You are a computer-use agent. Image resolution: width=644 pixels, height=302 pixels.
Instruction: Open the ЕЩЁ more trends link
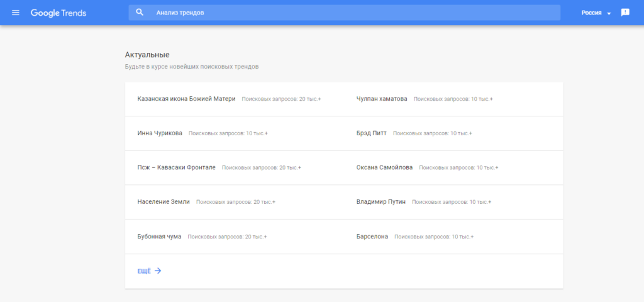point(144,271)
